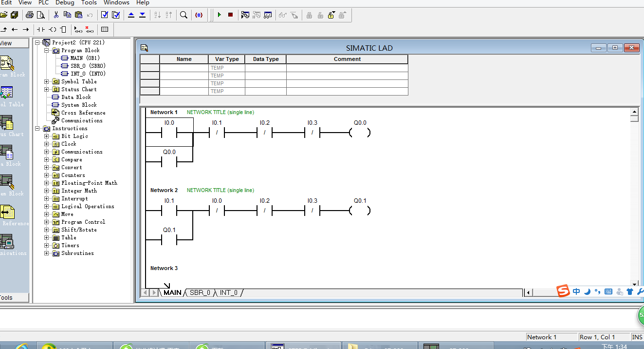Click the Network 2 title label
The height and width of the screenshot is (349, 644).
[x=164, y=190]
